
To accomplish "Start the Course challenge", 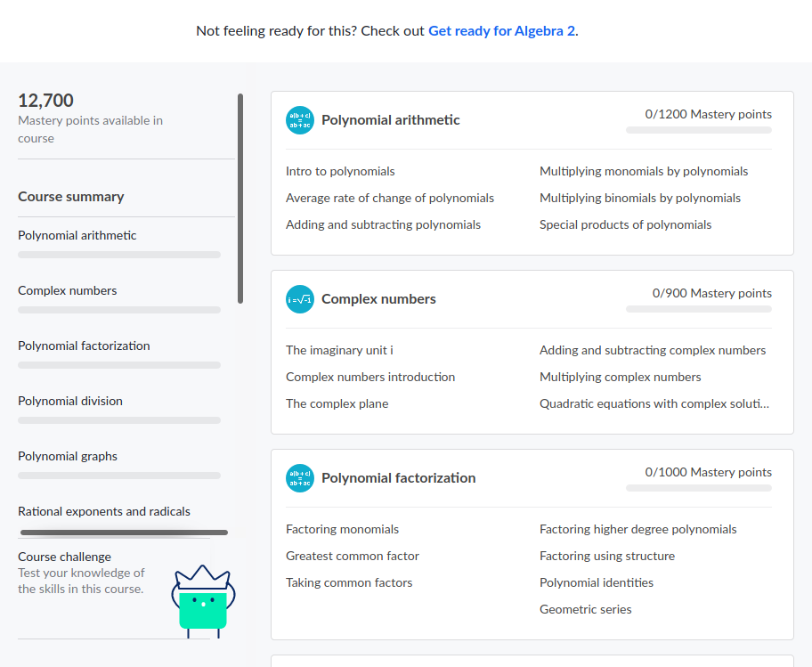I will point(64,557).
